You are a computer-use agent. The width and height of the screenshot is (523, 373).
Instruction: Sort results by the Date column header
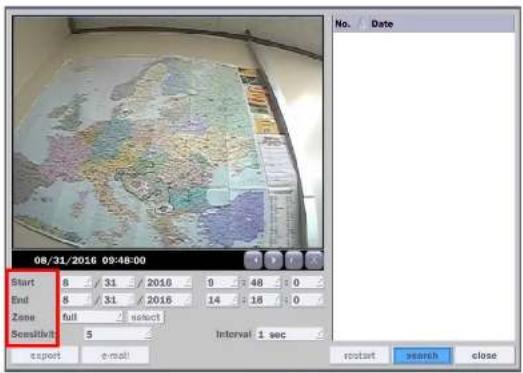point(382,24)
